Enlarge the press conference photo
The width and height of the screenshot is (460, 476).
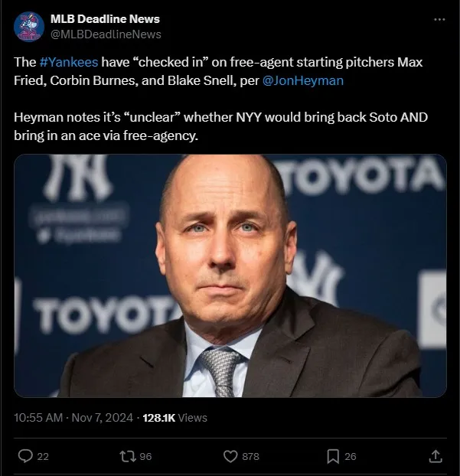click(x=230, y=275)
